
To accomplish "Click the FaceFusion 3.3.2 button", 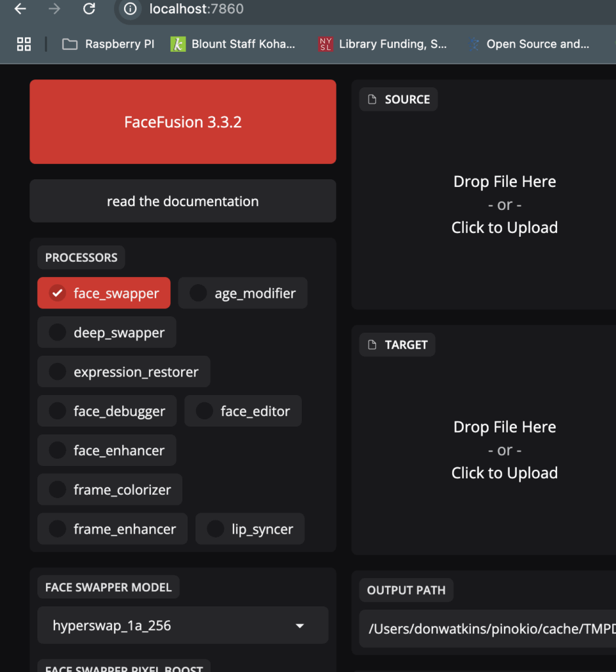I will coord(183,121).
